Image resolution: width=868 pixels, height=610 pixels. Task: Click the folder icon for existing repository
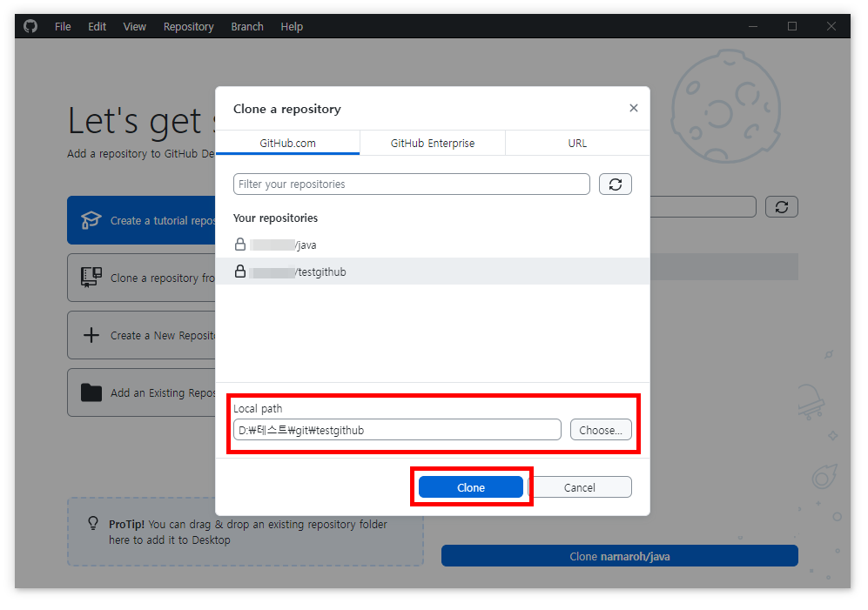pos(91,392)
